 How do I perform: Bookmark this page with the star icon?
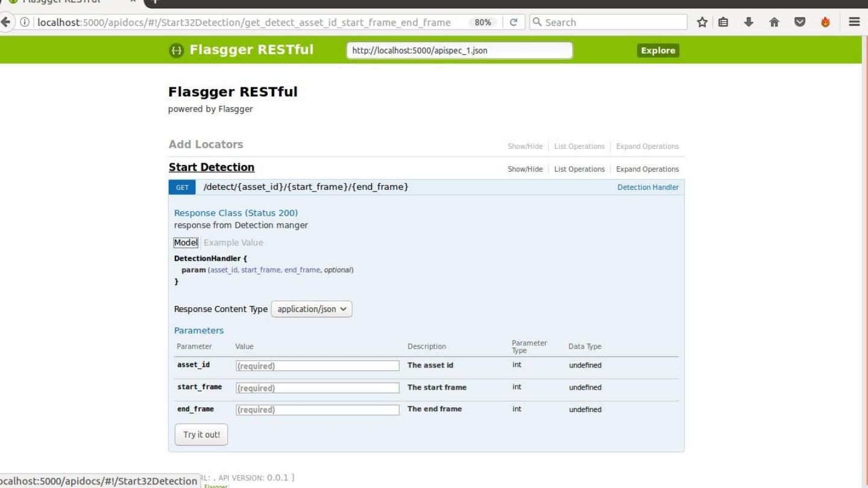pyautogui.click(x=702, y=22)
